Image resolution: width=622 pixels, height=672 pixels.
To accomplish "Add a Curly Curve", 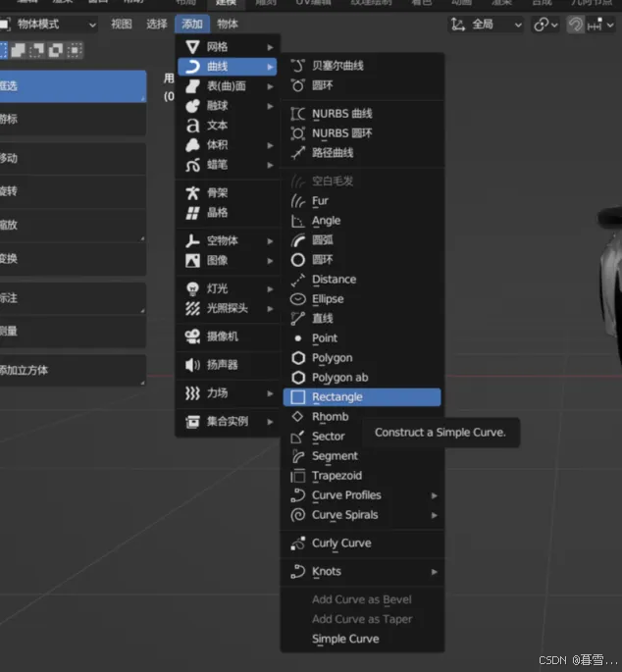I will tap(362, 543).
